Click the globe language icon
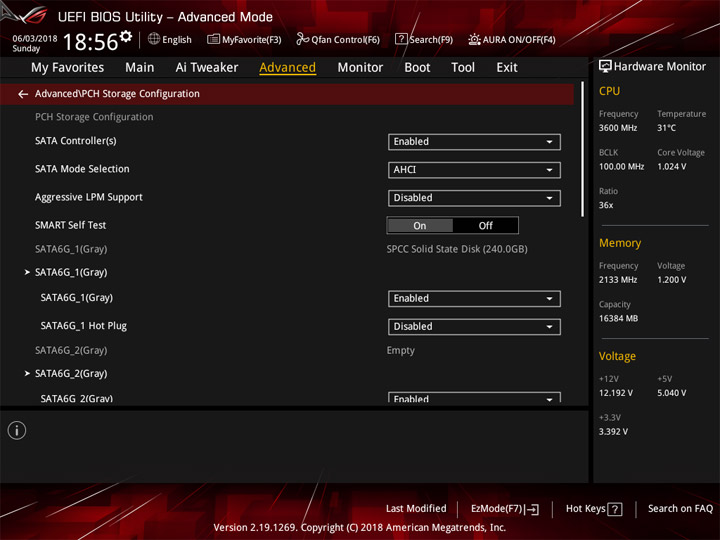 pyautogui.click(x=154, y=39)
